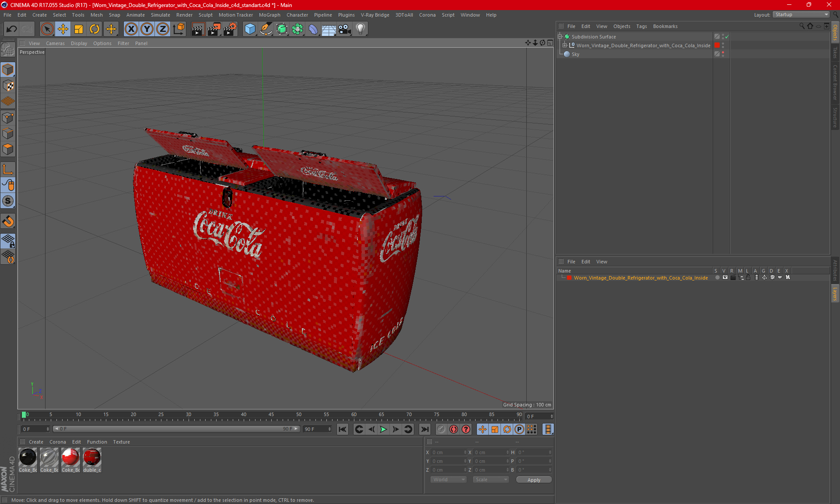The width and height of the screenshot is (840, 504).
Task: Open the Floor environment icon
Action: click(x=329, y=29)
